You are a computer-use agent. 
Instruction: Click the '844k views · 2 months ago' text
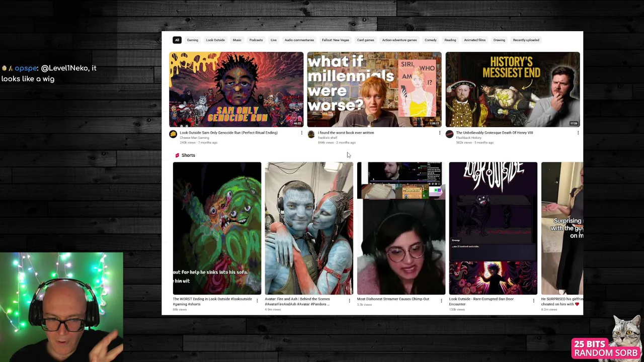337,143
